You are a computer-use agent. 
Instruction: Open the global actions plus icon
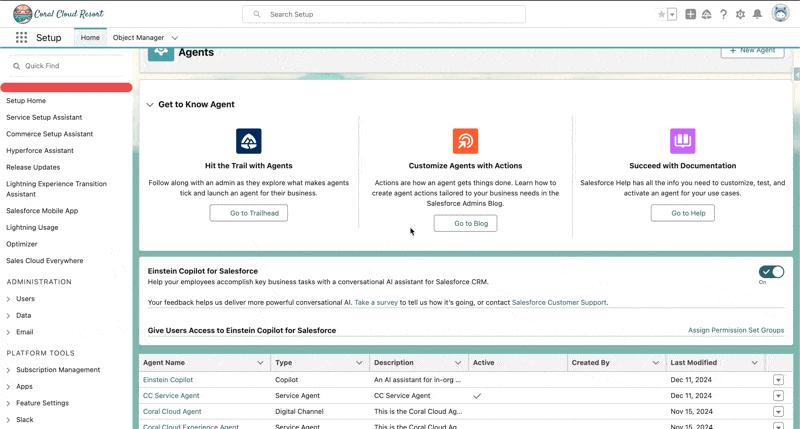coord(690,14)
